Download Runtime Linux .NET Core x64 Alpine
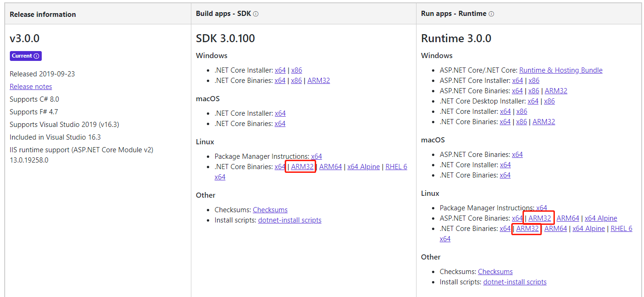This screenshot has height=297, width=644. tap(589, 229)
